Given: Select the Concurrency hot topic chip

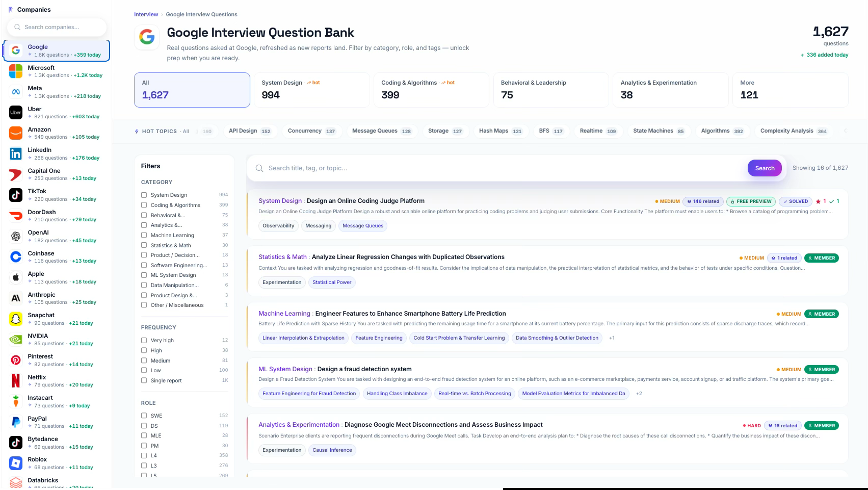Looking at the screenshot, I should pyautogui.click(x=312, y=131).
